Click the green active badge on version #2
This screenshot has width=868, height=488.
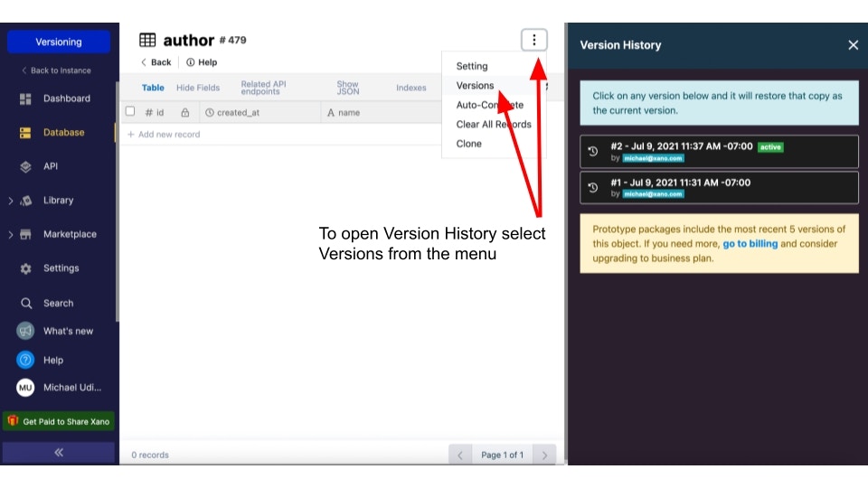[770, 147]
